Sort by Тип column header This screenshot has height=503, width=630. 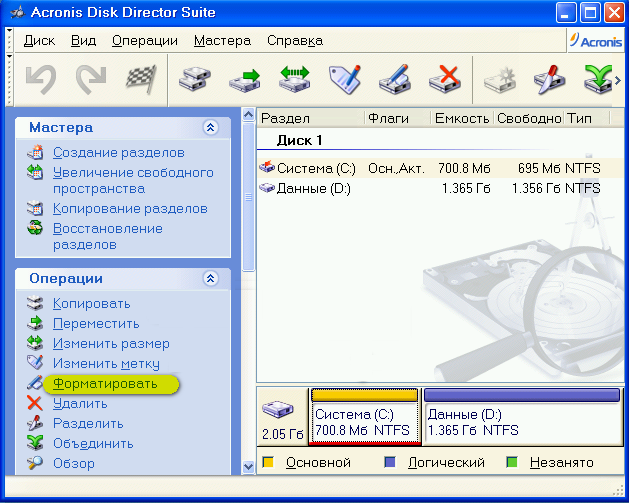[x=587, y=118]
